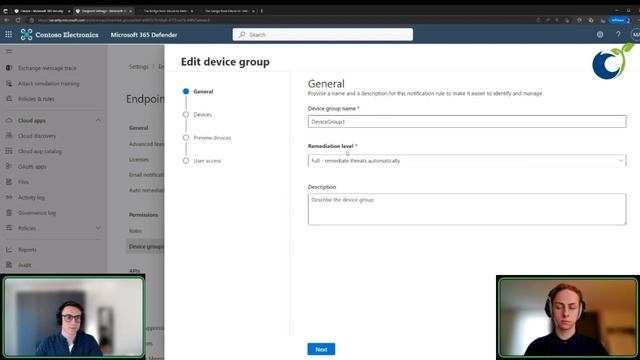Open the app launcher waffle icon
Image resolution: width=640 pixels, height=360 pixels.
[9, 35]
